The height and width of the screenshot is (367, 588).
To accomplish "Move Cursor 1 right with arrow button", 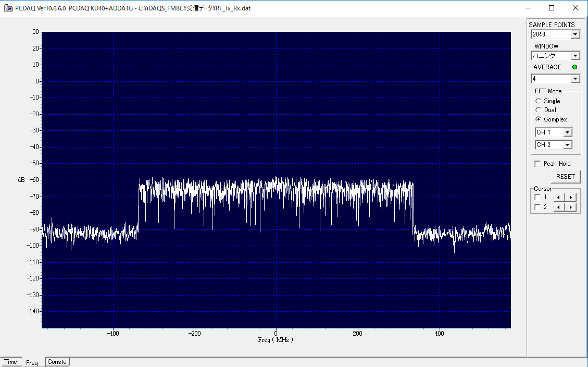I will coord(571,198).
